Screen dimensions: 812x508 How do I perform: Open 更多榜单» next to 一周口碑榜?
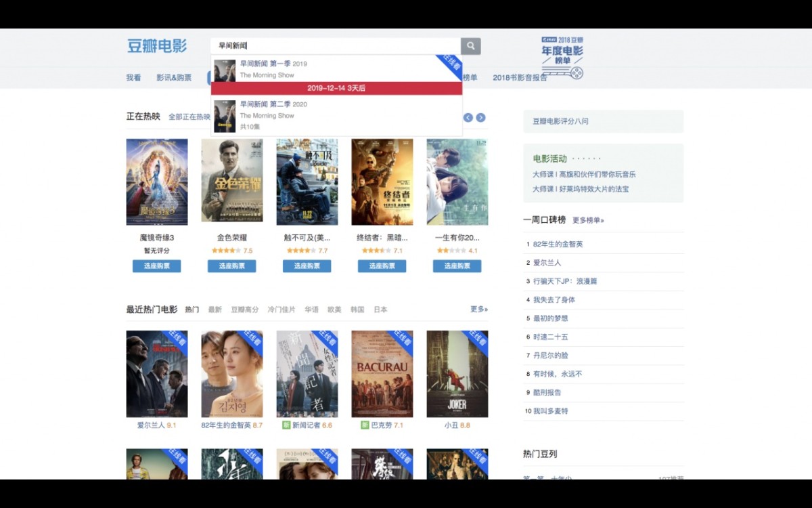588,220
